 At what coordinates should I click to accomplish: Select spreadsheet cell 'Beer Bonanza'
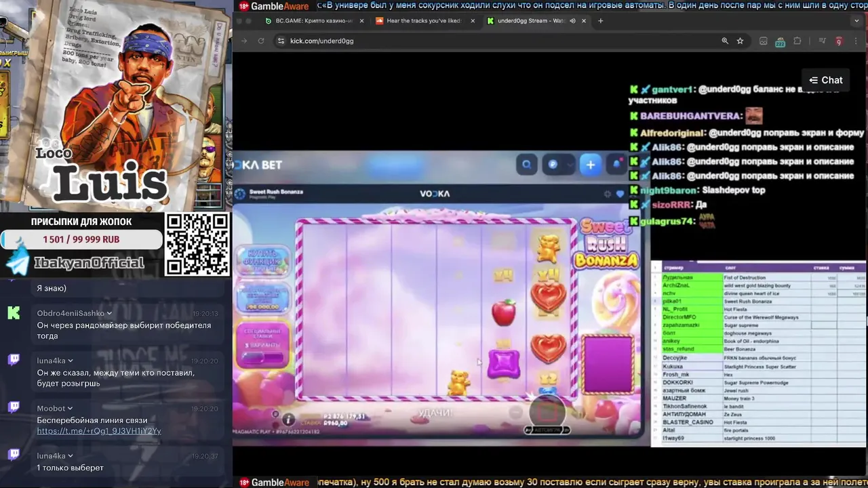point(766,349)
